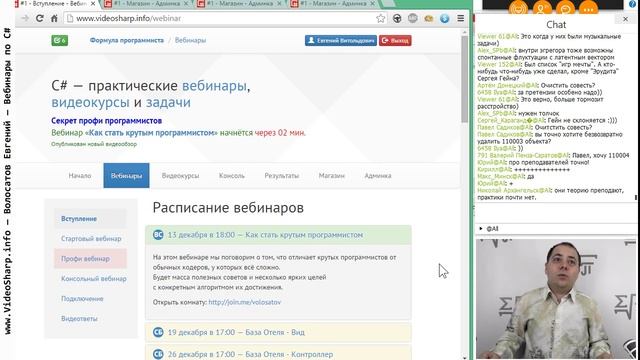Click the presenter webcam video
Image resolution: width=640 pixels, height=360 pixels.
pos(556,299)
